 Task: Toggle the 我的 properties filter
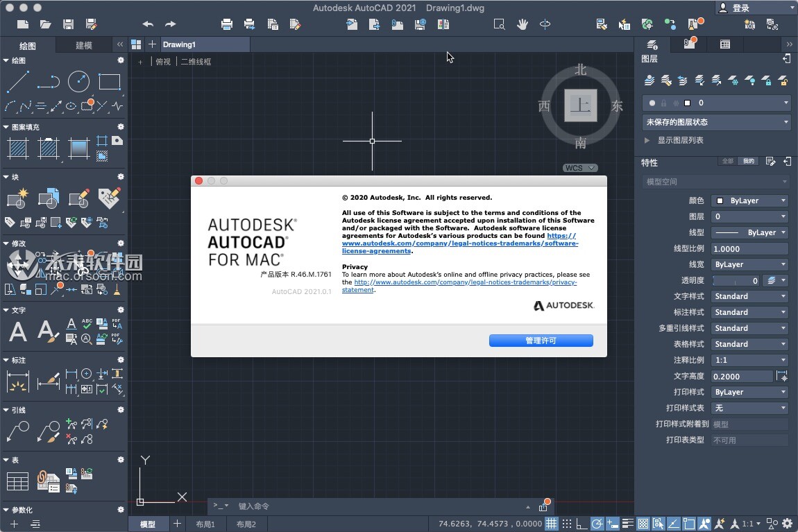coord(748,161)
